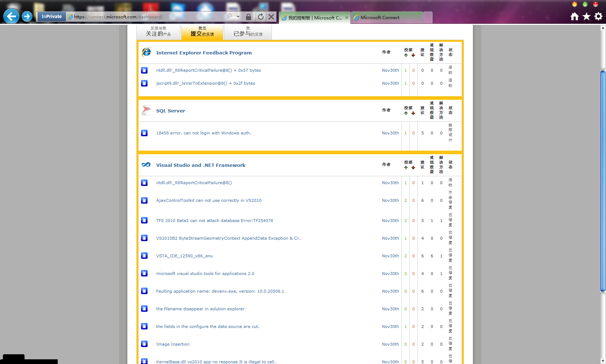Click the SQL Server product logo

click(146, 110)
